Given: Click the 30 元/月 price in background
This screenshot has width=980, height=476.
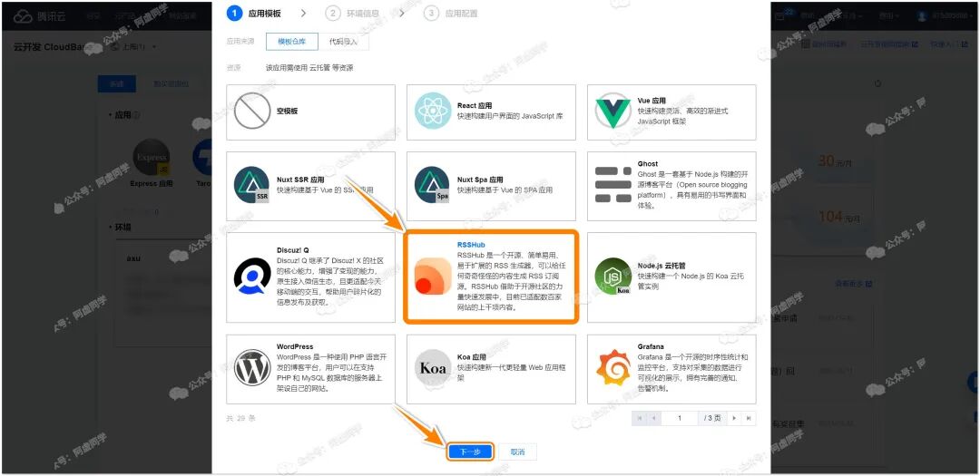Looking at the screenshot, I should pyautogui.click(x=835, y=161).
